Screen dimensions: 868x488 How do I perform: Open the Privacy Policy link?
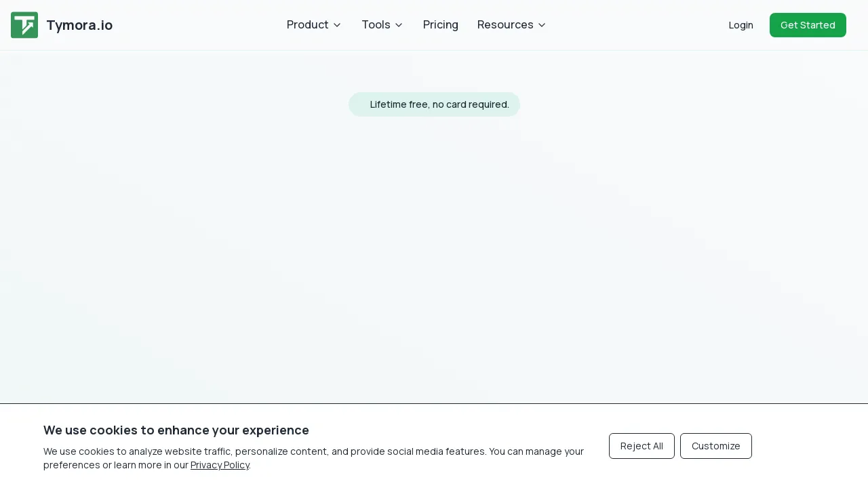point(220,465)
